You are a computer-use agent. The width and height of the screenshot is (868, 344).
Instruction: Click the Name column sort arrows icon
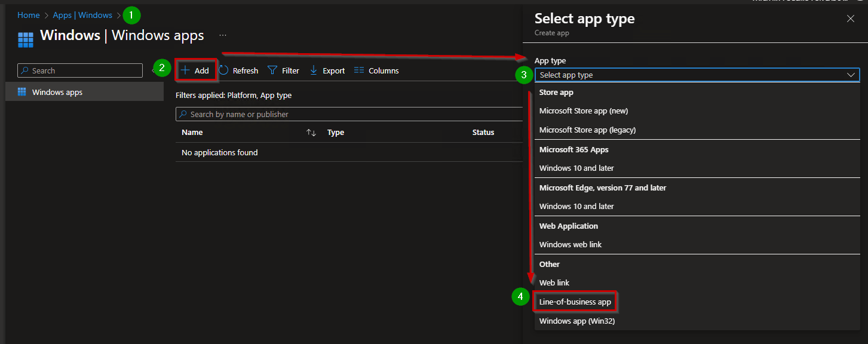311,132
